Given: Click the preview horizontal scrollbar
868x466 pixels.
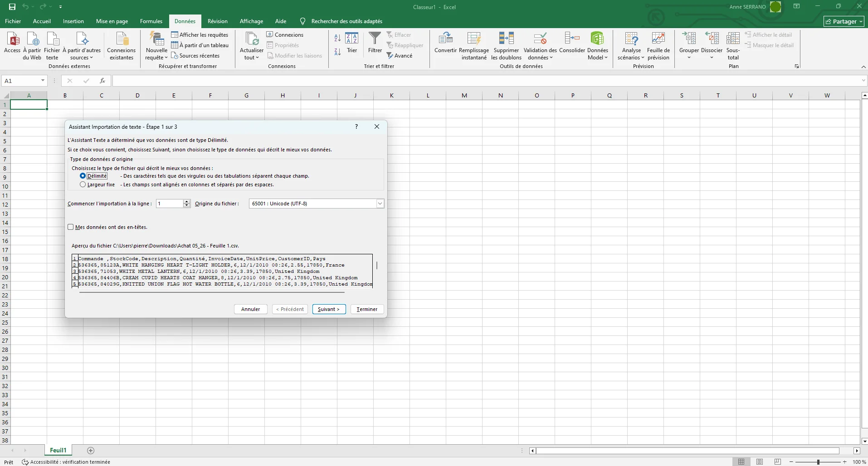Looking at the screenshot, I should (x=212, y=292).
